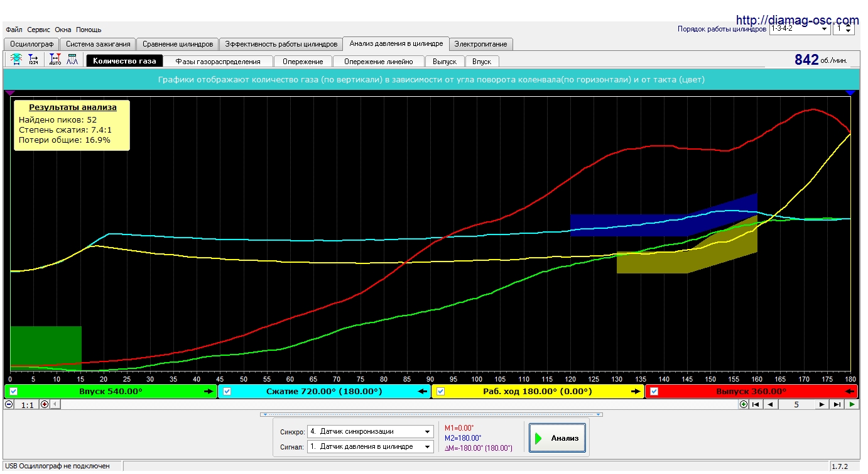The height and width of the screenshot is (474, 868).
Task: Click the 'USB Осциллограф не подключен' status text
Action: coord(57,466)
